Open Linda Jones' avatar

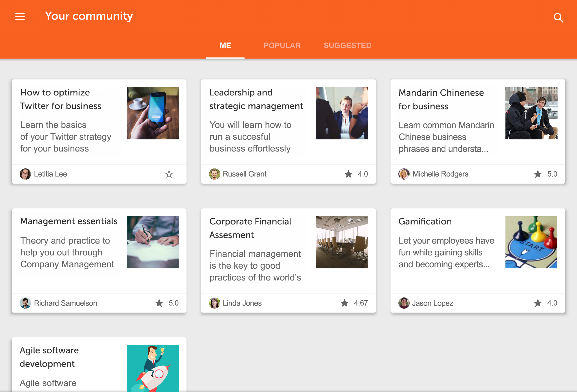tap(215, 303)
